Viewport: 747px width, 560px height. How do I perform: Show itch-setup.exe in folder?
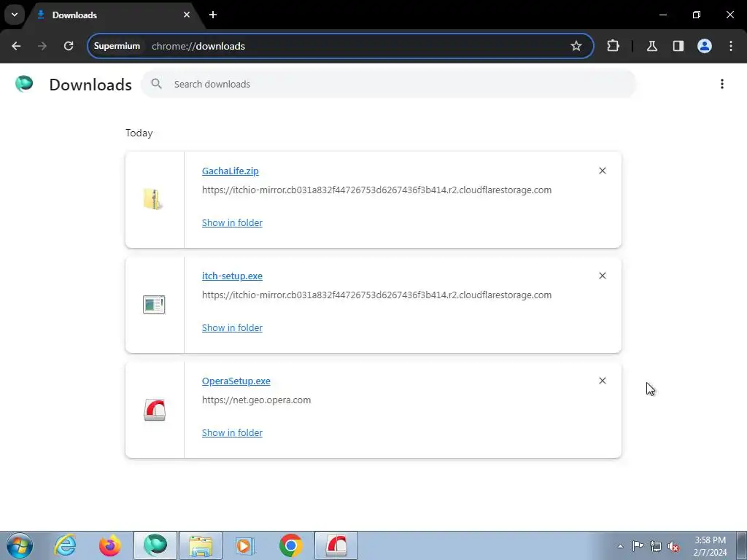232,328
